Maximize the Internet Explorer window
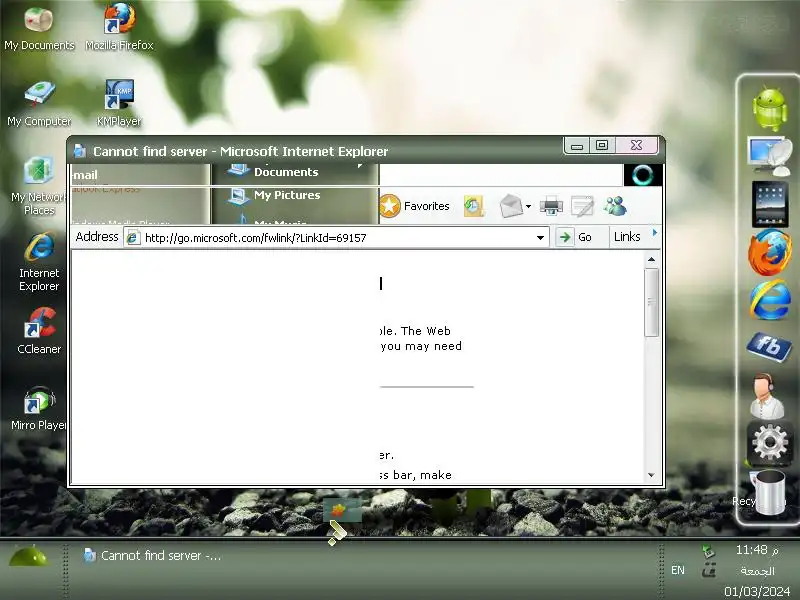Viewport: 800px width, 600px height. [602, 145]
